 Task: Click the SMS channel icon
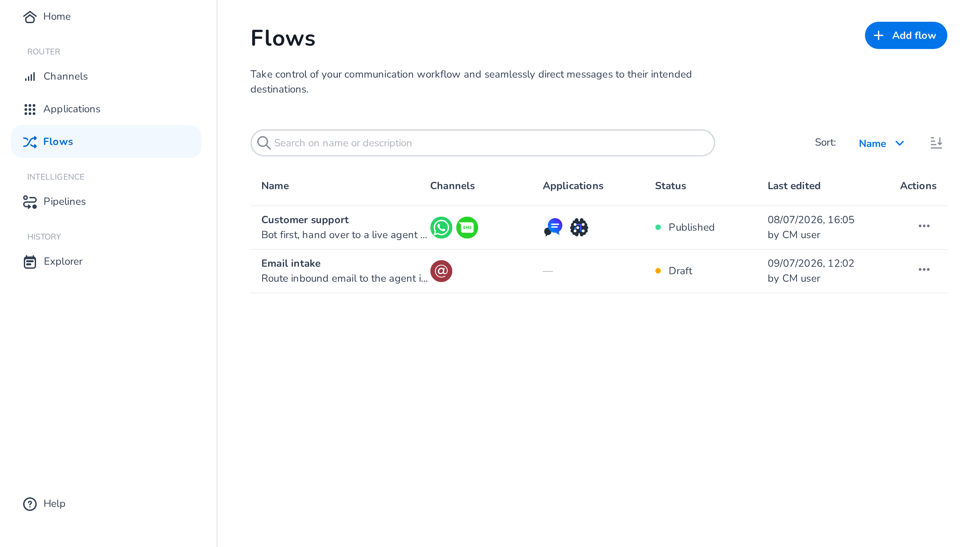coord(467,228)
